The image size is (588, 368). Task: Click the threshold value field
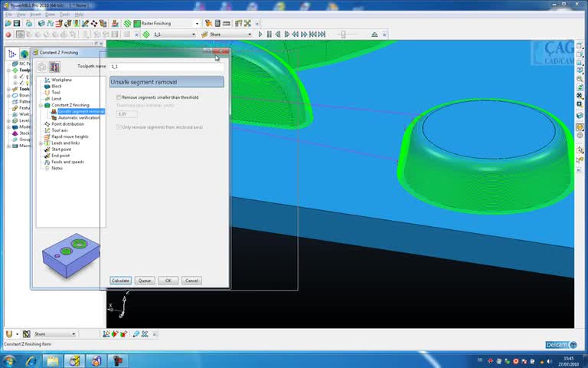pos(127,113)
